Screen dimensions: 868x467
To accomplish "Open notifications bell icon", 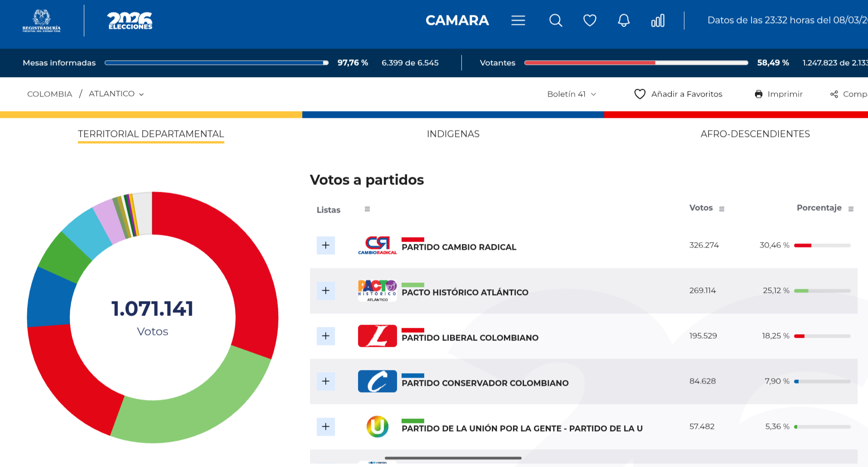I will [624, 20].
